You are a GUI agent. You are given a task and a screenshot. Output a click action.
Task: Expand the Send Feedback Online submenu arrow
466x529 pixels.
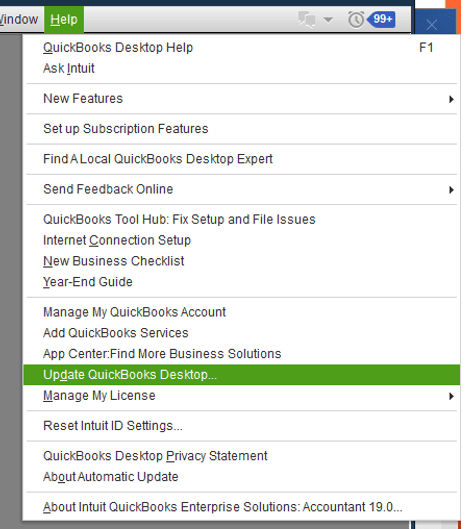(x=451, y=190)
